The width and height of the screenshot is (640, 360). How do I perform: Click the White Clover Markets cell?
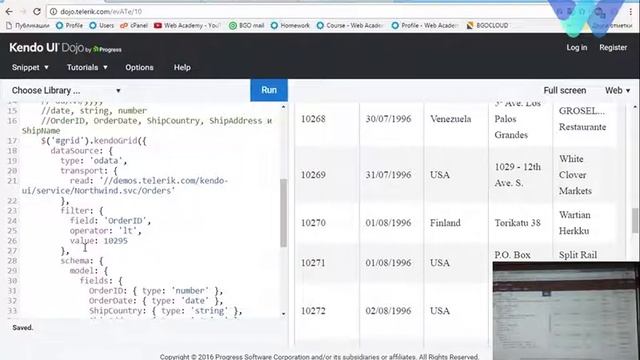click(x=575, y=175)
